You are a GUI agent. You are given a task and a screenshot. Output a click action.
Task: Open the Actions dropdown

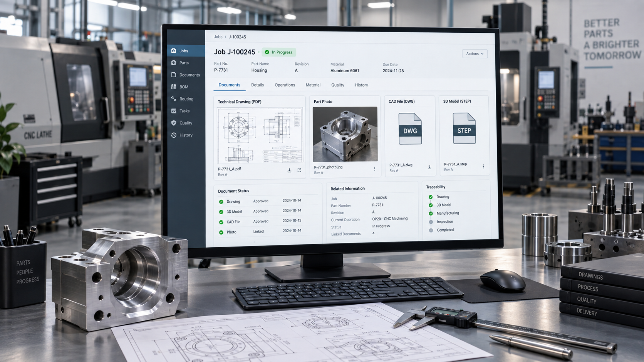click(475, 54)
